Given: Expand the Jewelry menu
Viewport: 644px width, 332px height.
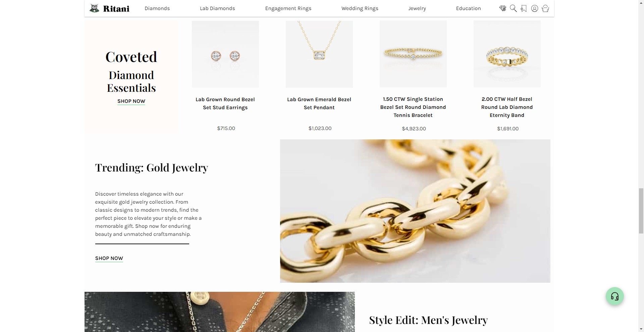Looking at the screenshot, I should 417,8.
